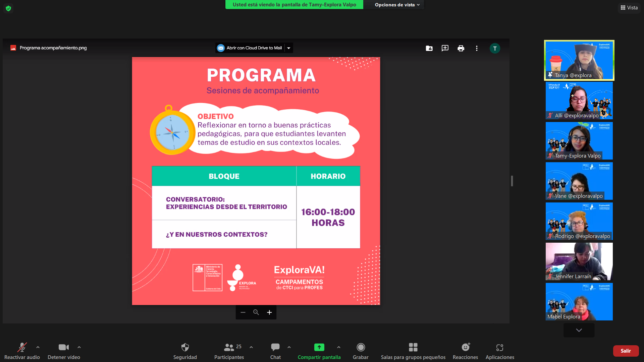
Task: Click the add comment icon in viewer
Action: click(445, 48)
